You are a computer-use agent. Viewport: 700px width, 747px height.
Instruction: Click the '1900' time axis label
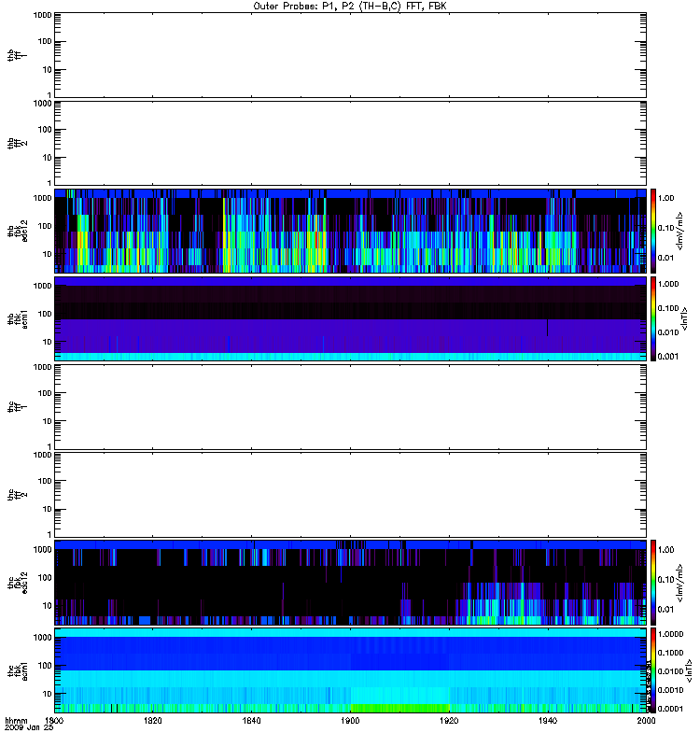pyautogui.click(x=350, y=720)
